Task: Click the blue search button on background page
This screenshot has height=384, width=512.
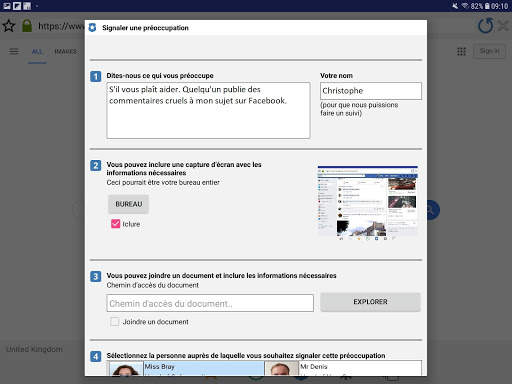Action: coord(433,210)
